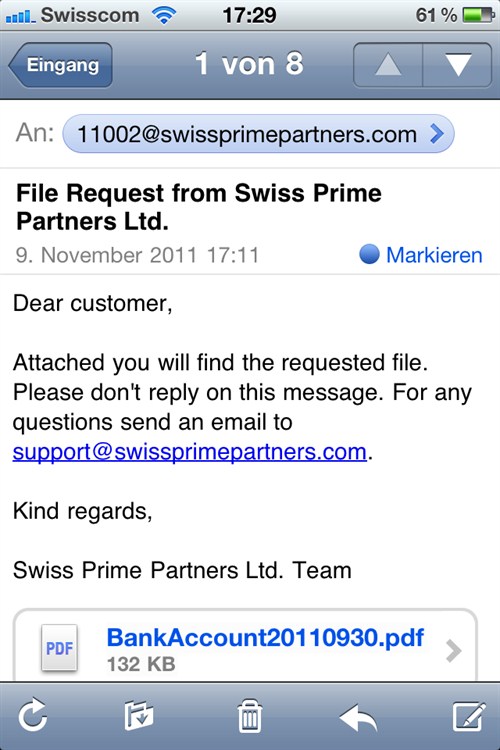This screenshot has height=750, width=500.
Task: Compose a new message icon
Action: 469,716
